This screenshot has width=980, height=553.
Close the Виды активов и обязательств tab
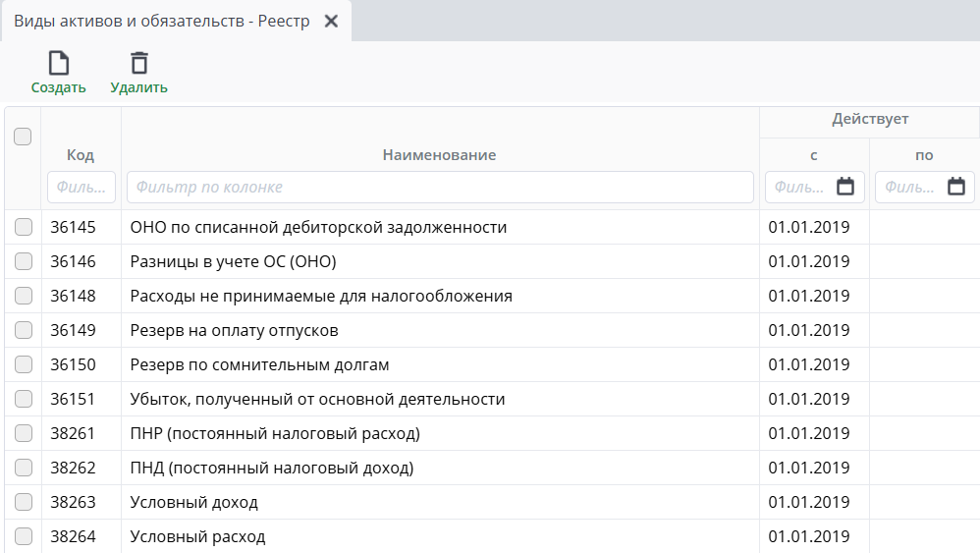click(331, 21)
